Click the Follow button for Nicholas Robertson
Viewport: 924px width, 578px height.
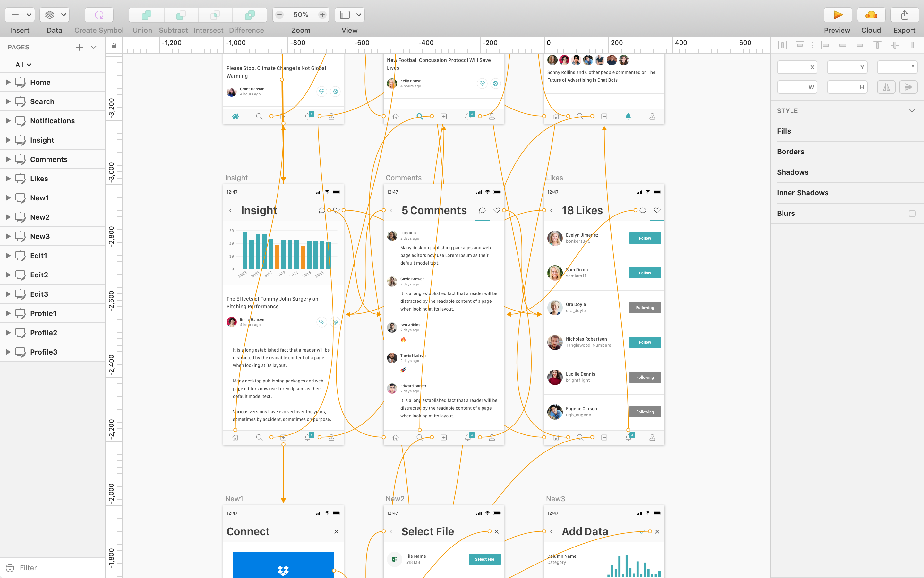point(645,342)
